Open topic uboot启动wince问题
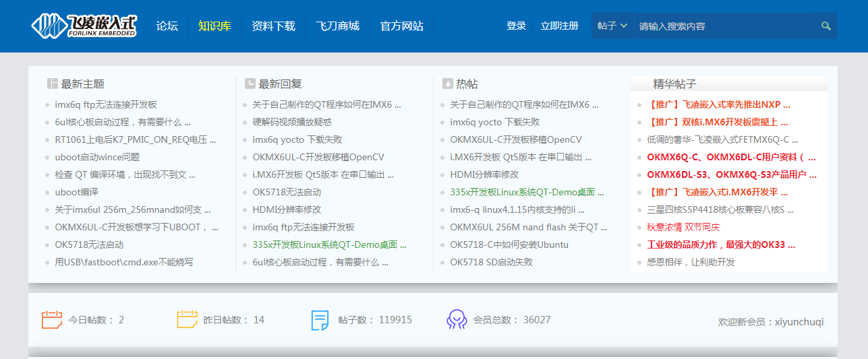 click(97, 157)
